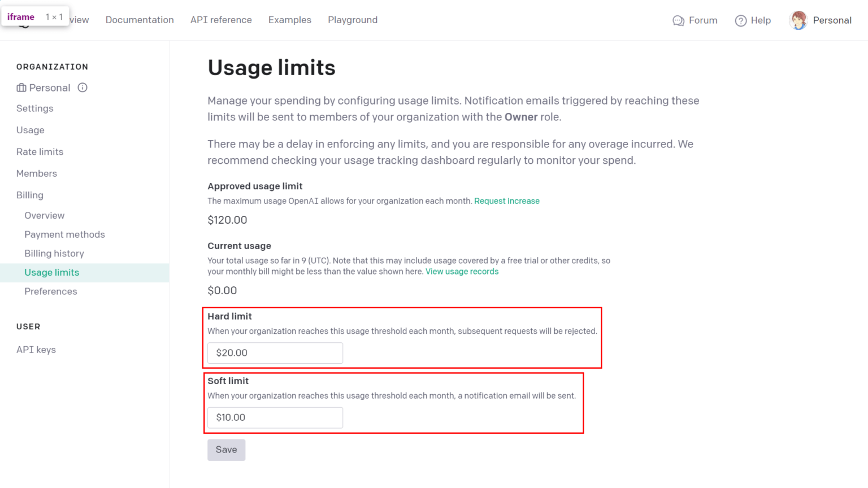Select Members from the sidebar
This screenshot has height=488, width=868.
point(36,173)
